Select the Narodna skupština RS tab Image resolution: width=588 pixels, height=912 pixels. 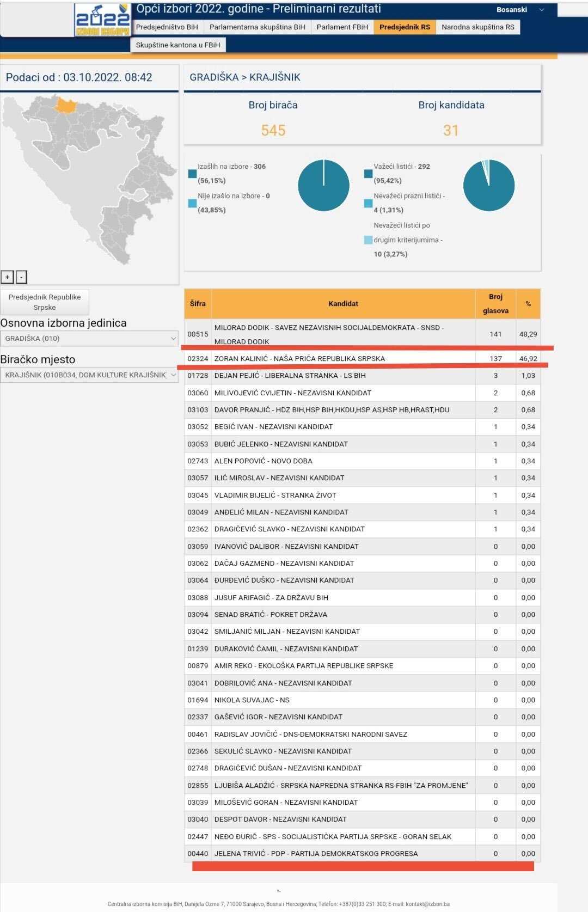tap(477, 27)
